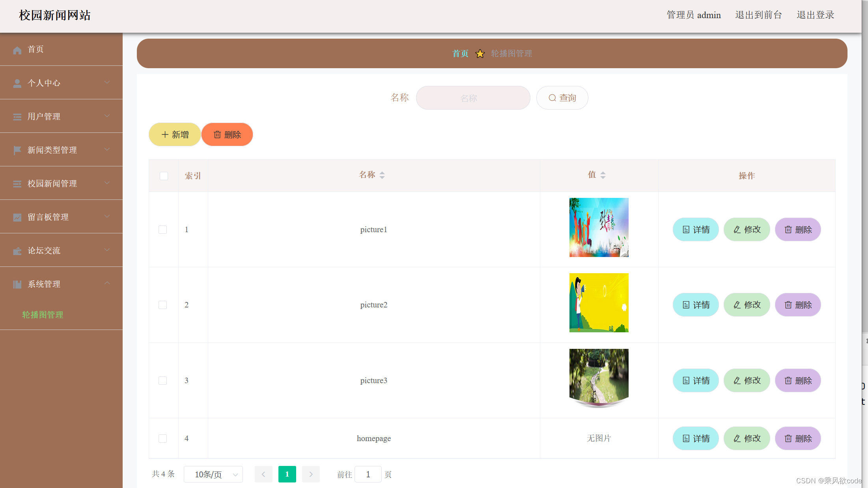Expand the 个人中心 sidebar section
Viewport: 868px width, 488px height.
107,83
